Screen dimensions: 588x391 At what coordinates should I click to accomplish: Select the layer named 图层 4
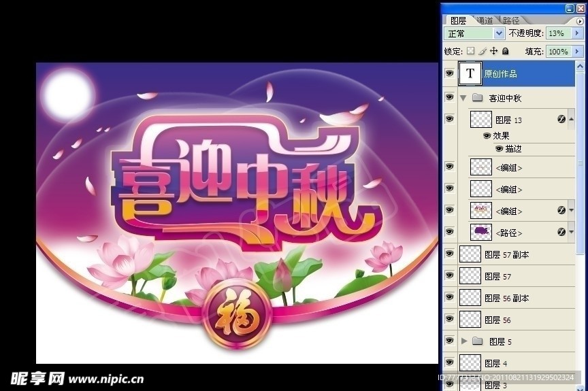tap(495, 363)
